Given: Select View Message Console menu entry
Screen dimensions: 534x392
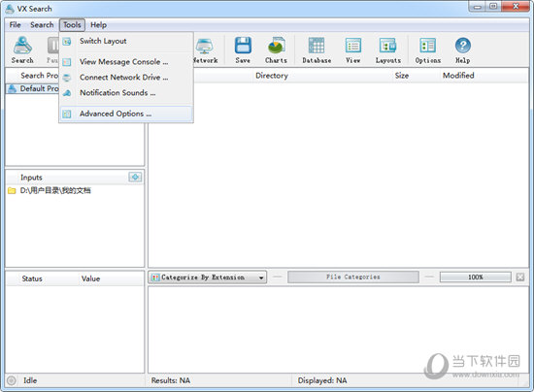Looking at the screenshot, I should (126, 62).
